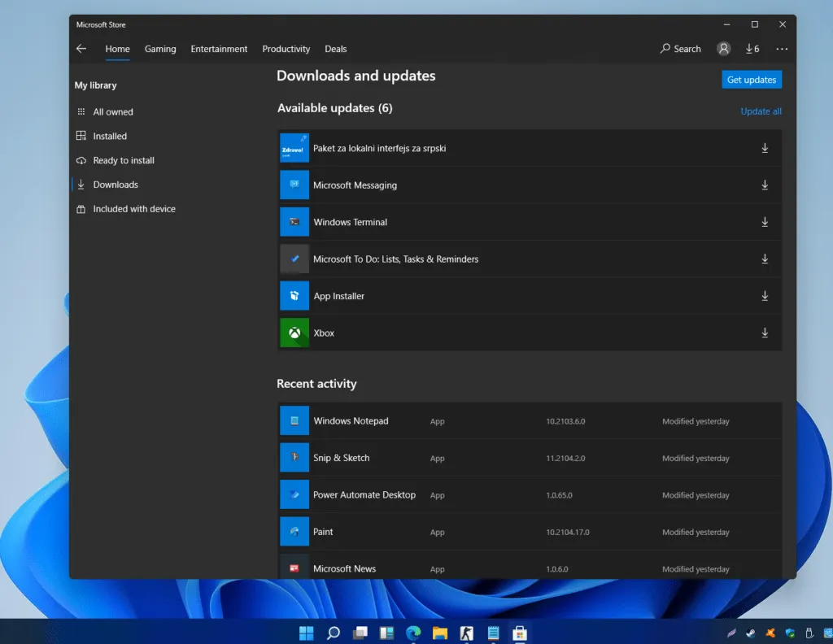Click the Microsoft Messaging app icon
Viewport: 833px width, 644px height.
click(294, 185)
